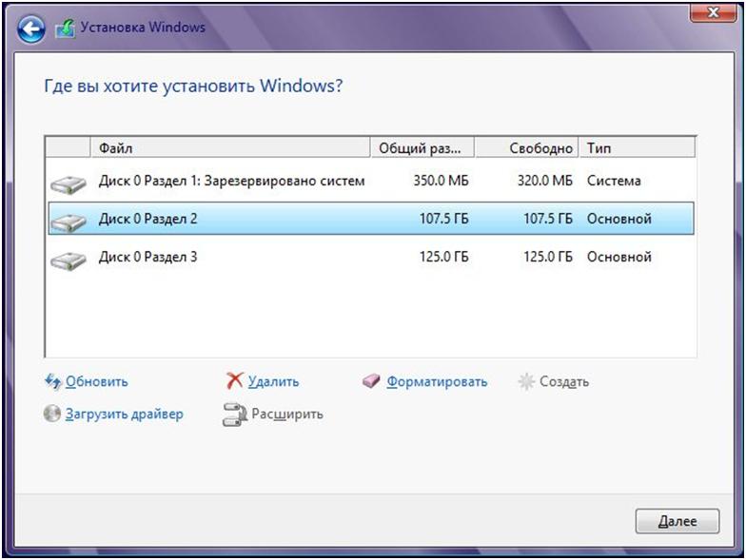Go back with the blue arrow button
Screen dimensions: 746x560
30,29
